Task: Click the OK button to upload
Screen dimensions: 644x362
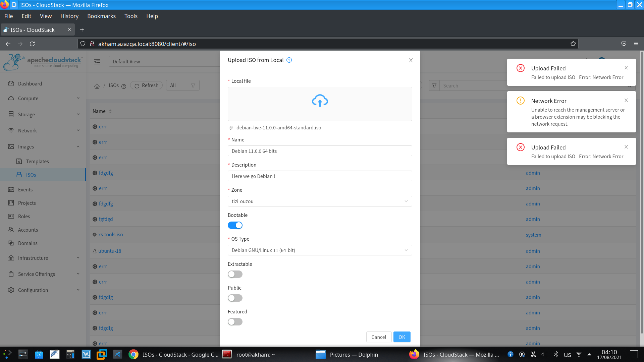Action: 401,337
